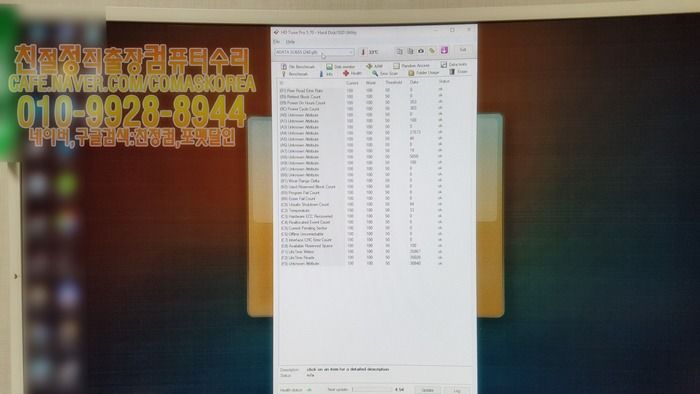Switch to the Extra tests tab
This screenshot has height=394, width=700.
click(x=454, y=65)
